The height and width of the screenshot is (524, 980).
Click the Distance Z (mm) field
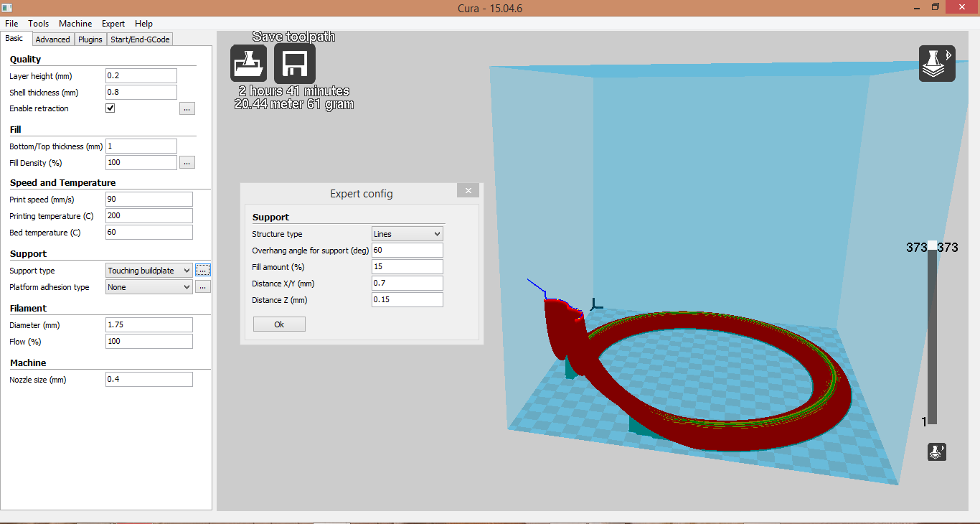pyautogui.click(x=407, y=300)
